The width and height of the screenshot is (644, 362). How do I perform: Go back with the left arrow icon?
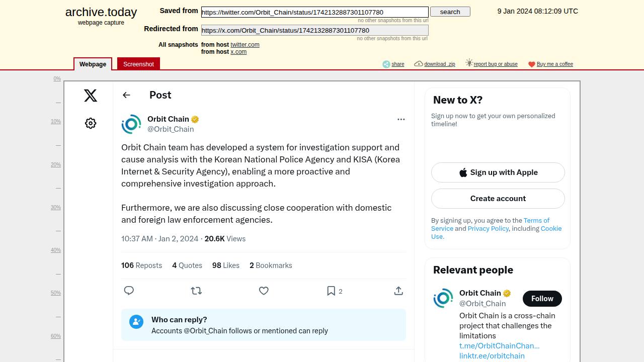[x=126, y=95]
